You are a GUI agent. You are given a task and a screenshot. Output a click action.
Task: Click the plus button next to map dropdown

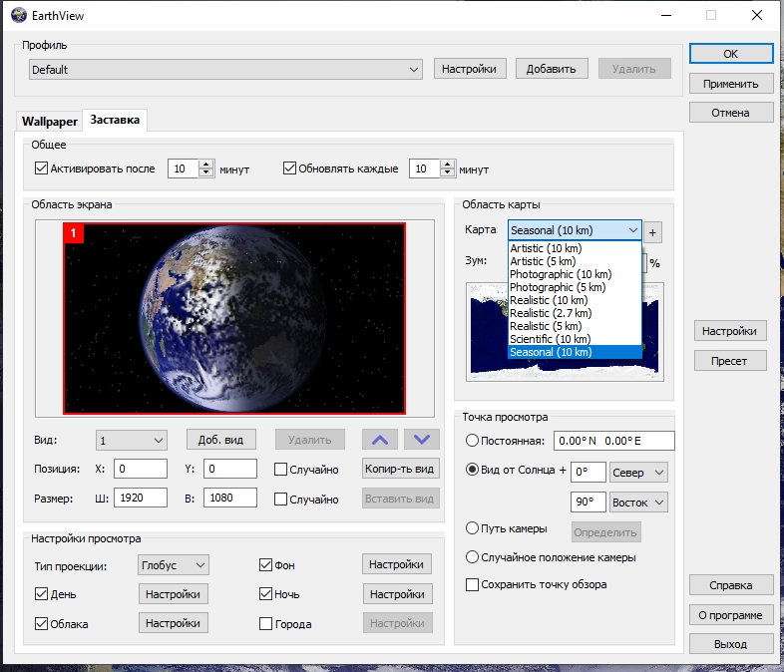click(x=653, y=231)
